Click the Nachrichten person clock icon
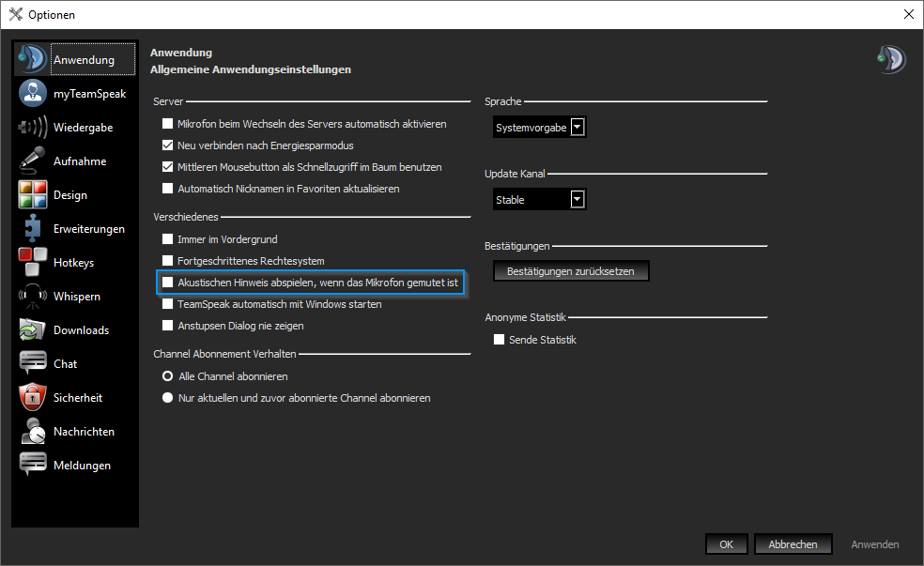The height and width of the screenshot is (566, 924). click(33, 431)
